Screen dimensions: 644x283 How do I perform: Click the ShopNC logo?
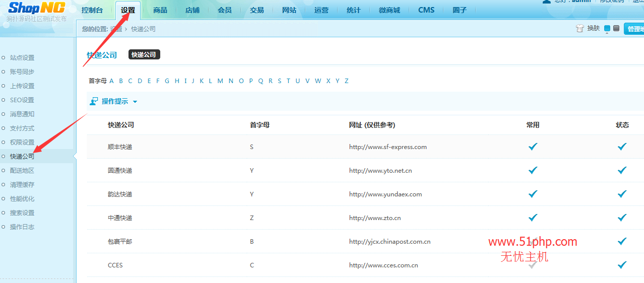(x=36, y=8)
